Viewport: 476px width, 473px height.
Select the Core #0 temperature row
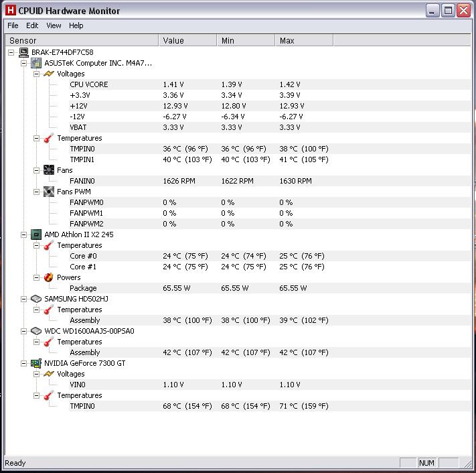(270, 256)
